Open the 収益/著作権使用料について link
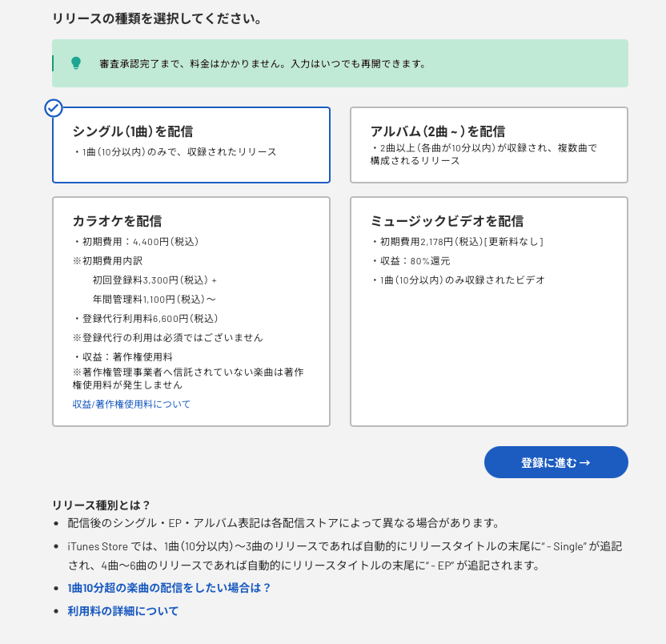This screenshot has height=644, width=666. tap(132, 405)
